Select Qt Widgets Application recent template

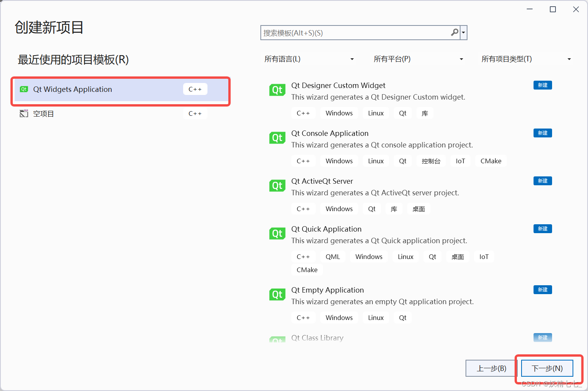pos(121,90)
